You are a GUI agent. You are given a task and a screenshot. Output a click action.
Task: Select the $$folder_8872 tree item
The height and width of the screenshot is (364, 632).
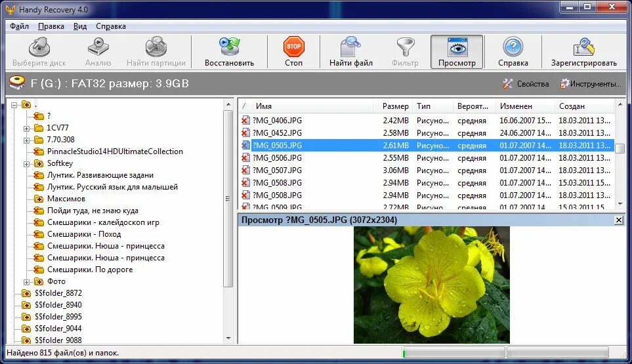58,293
